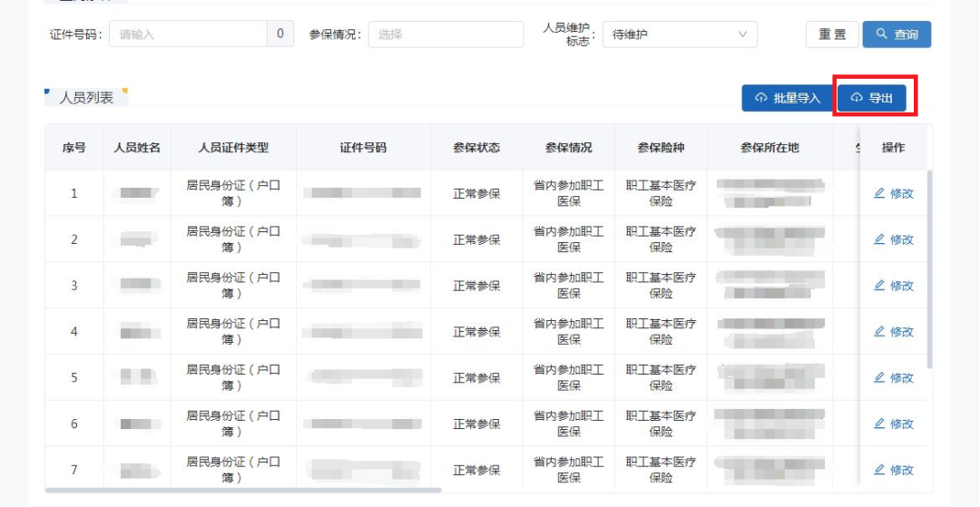Click the 查询 search button

(897, 34)
